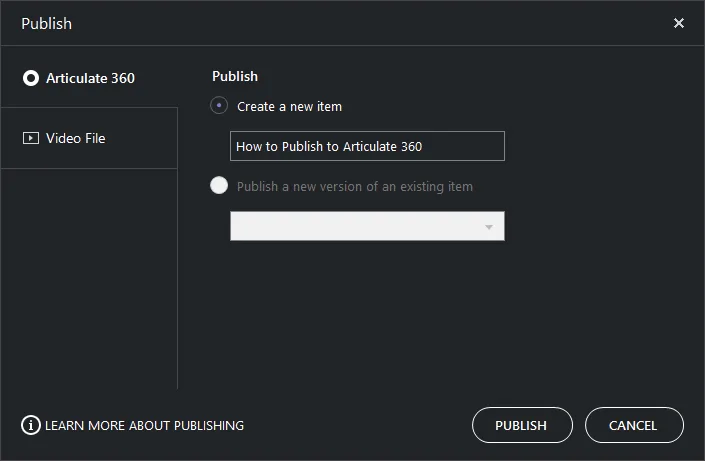Switch to the Video File tab
The image size is (705, 461).
click(89, 138)
